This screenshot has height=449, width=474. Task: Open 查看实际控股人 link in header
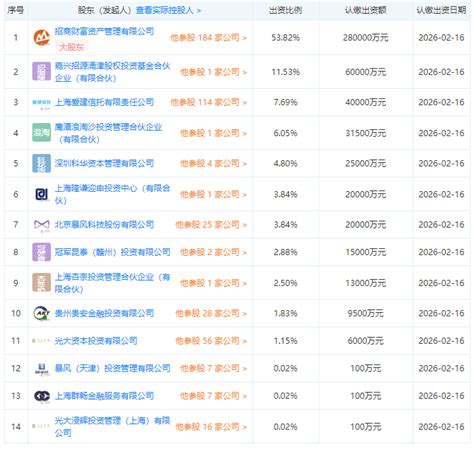(x=168, y=10)
